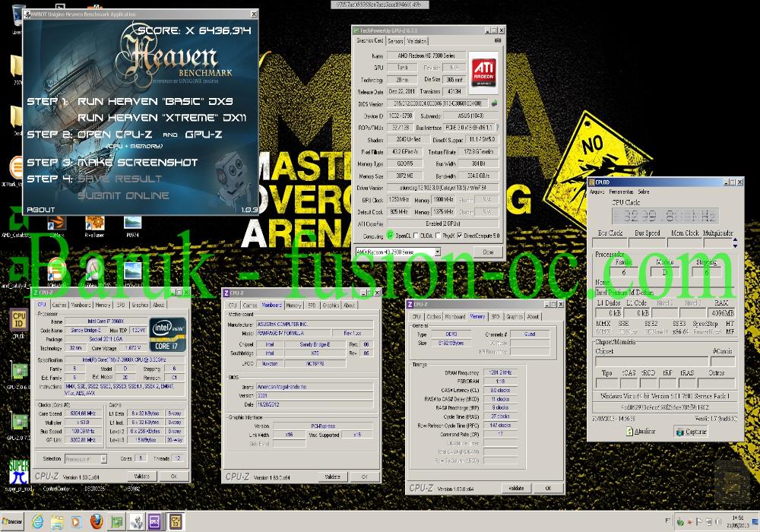Click the bus interface question mark
Viewport: 760px width, 532px height.
coord(497,128)
